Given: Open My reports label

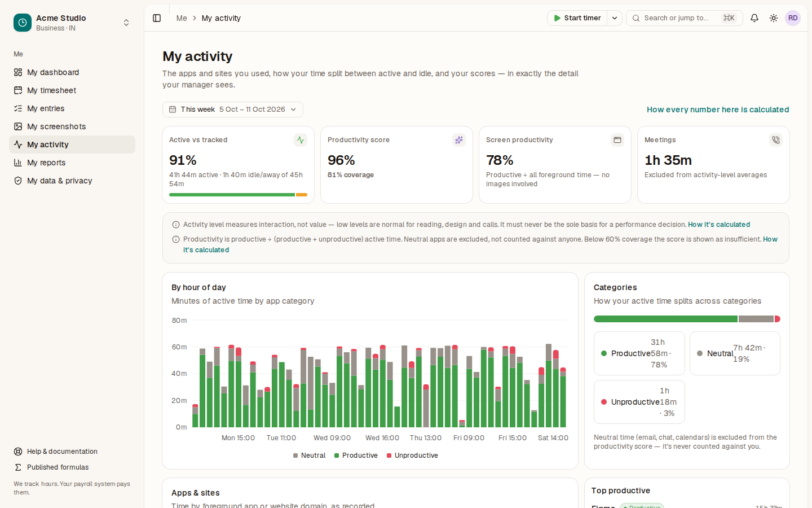Looking at the screenshot, I should coord(46,163).
